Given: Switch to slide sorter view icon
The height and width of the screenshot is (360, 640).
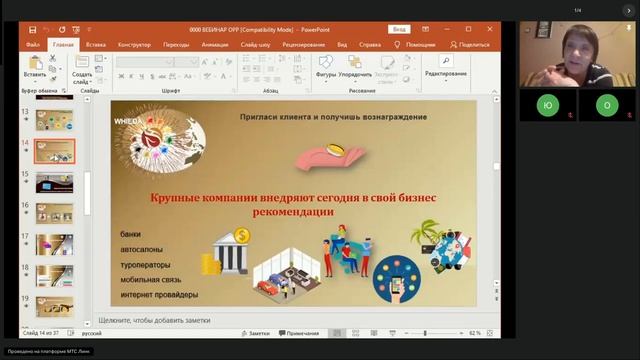Looking at the screenshot, I should pos(356,333).
